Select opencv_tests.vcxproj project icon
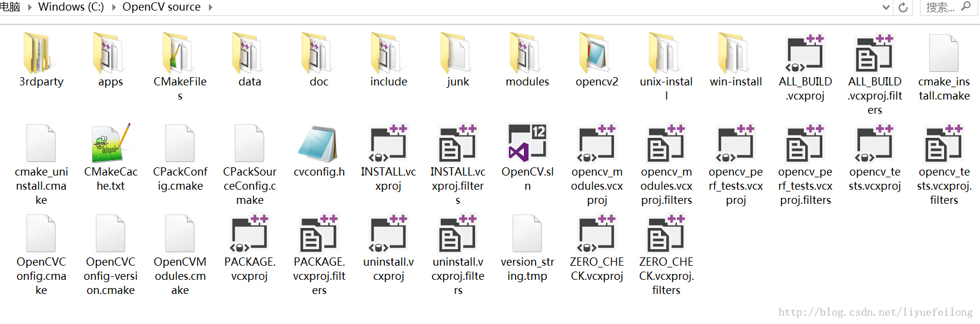The image size is (980, 324). click(875, 143)
